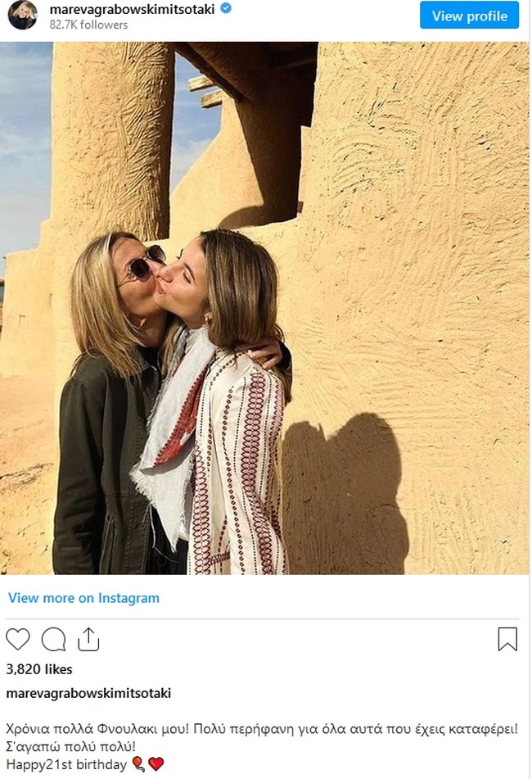The height and width of the screenshot is (779, 532).
Task: Click the verified badge next to username
Action: 225,8
